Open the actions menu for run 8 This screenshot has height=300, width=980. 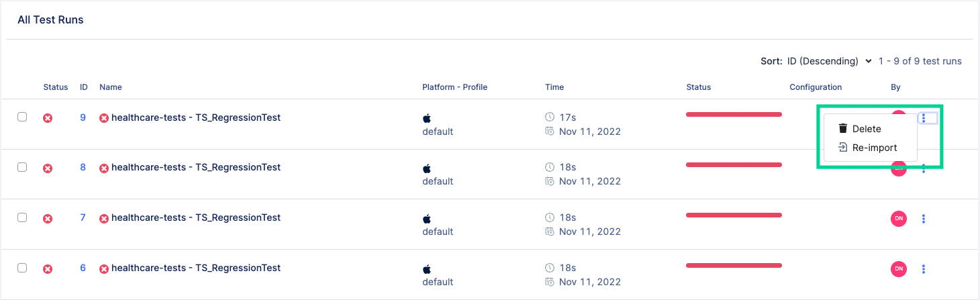924,168
